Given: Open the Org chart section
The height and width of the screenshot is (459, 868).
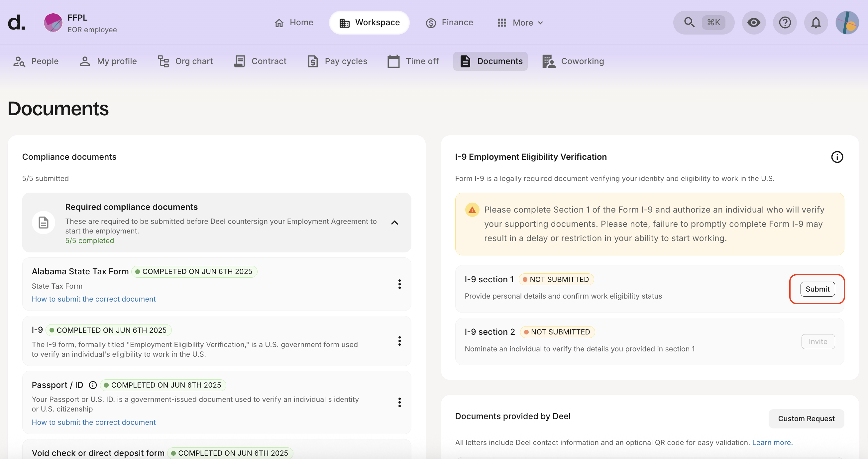Looking at the screenshot, I should [185, 61].
